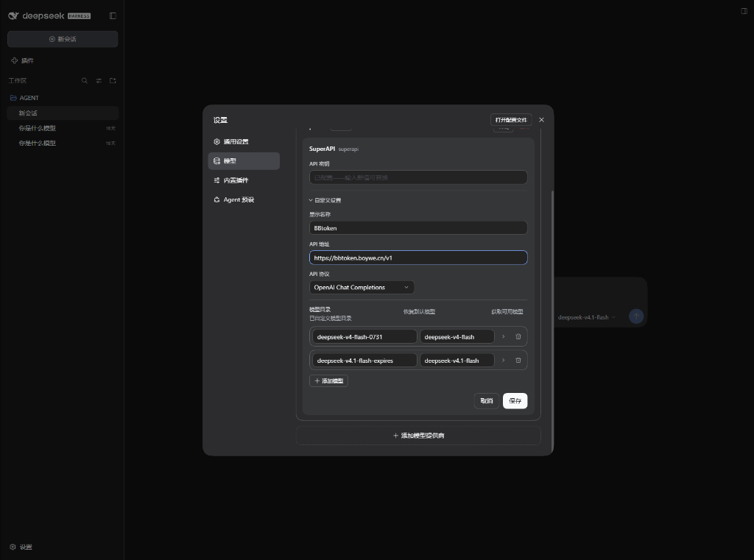Collapse the 自定义设置 section
This screenshot has width=754, height=560.
pyautogui.click(x=325, y=200)
